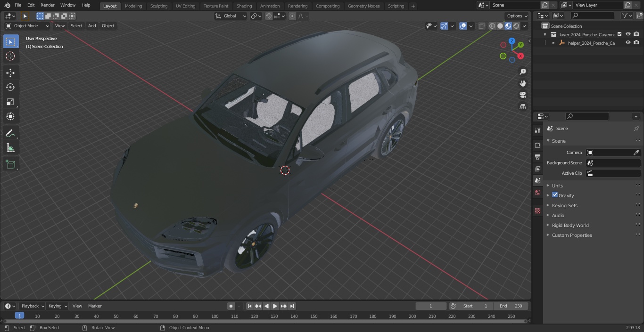The width and height of the screenshot is (644, 332).
Task: Switch to the Modeling workspace tab
Action: pos(133,6)
